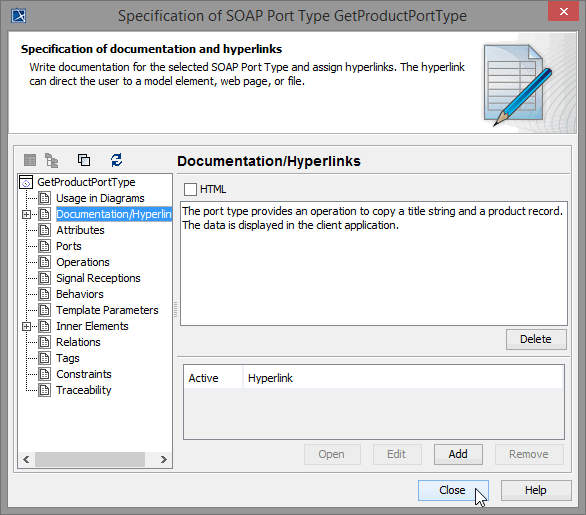
Task: Select the Signal Receptions entry
Action: [98, 278]
